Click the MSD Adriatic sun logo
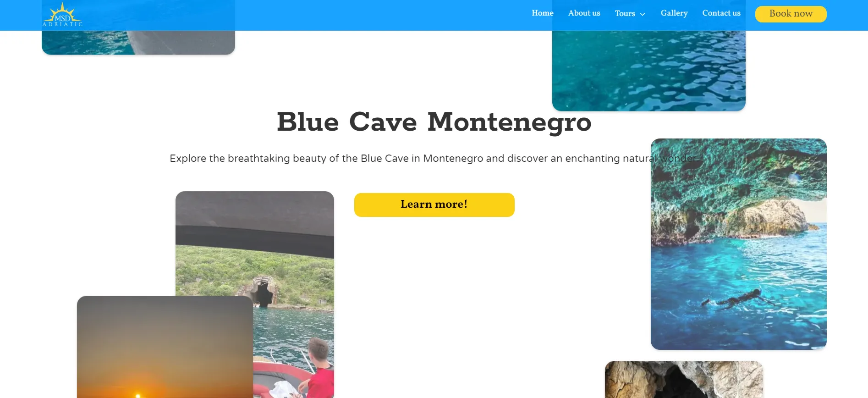Viewport: 868px width, 398px height. pos(62,14)
